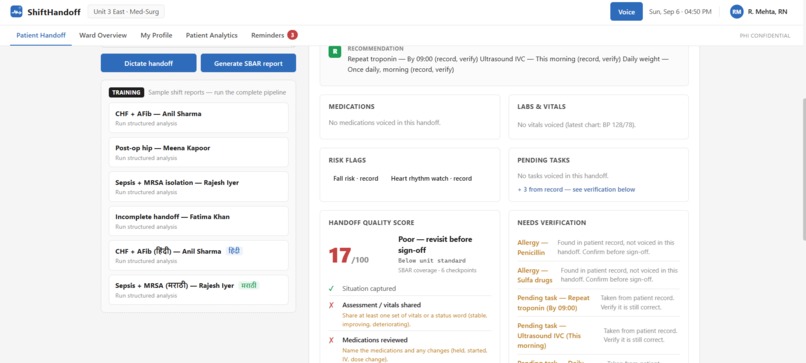Click the TRAINING label badge

(x=126, y=93)
